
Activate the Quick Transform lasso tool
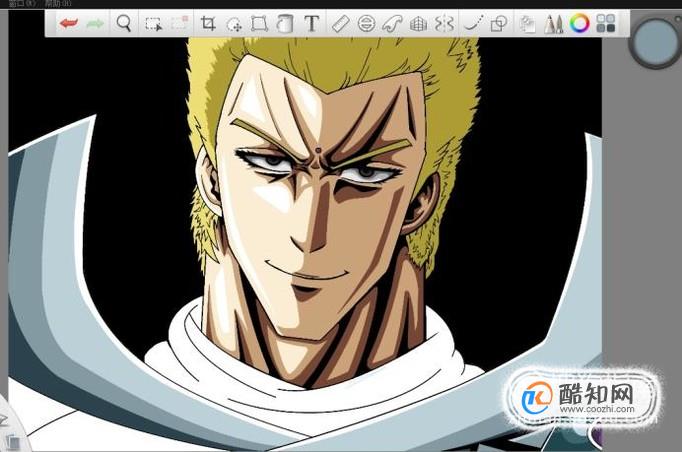(234, 24)
